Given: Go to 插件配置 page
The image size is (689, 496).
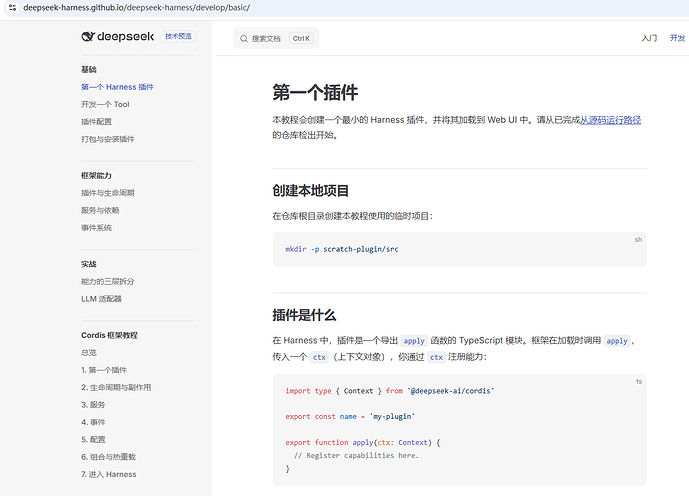Looking at the screenshot, I should (96, 122).
